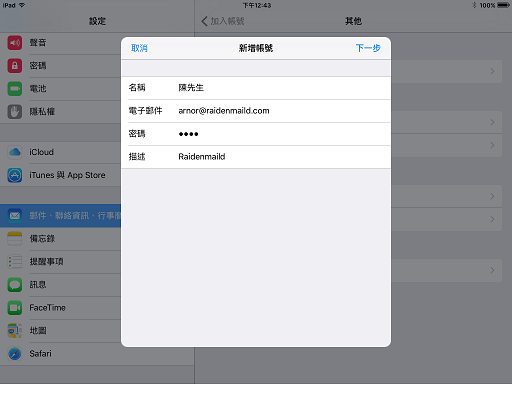This screenshot has width=512, height=399.
Task: Tap the Safari compass icon
Action: [15, 354]
